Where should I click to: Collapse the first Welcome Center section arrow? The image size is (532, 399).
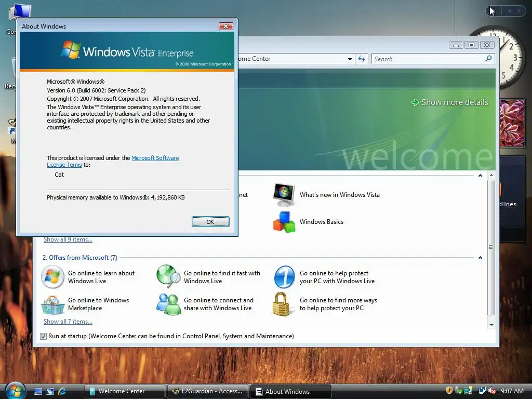click(480, 176)
